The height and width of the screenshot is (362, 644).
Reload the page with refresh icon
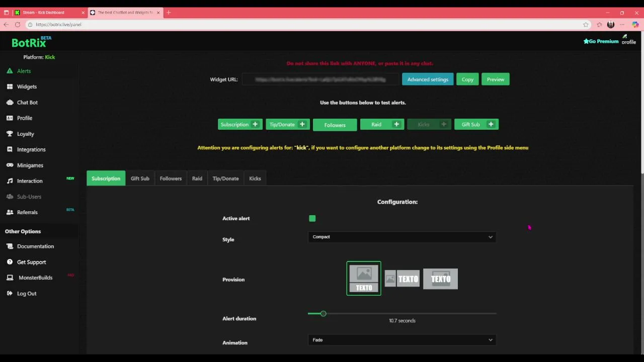[18, 25]
